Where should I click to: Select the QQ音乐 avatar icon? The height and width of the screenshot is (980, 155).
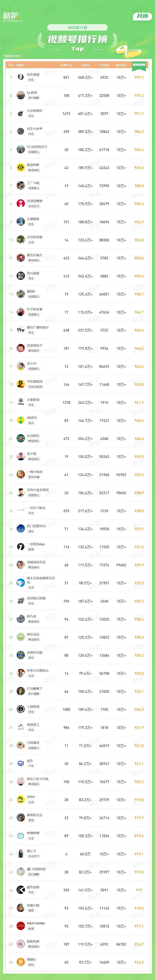click(x=21, y=420)
